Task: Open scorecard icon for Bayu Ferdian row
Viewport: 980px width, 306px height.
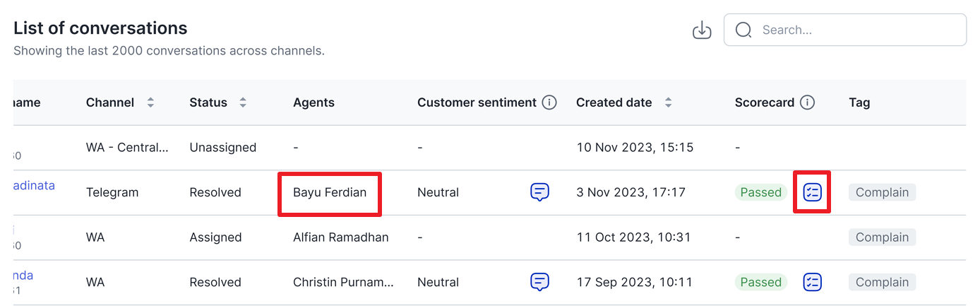Action: pos(812,192)
